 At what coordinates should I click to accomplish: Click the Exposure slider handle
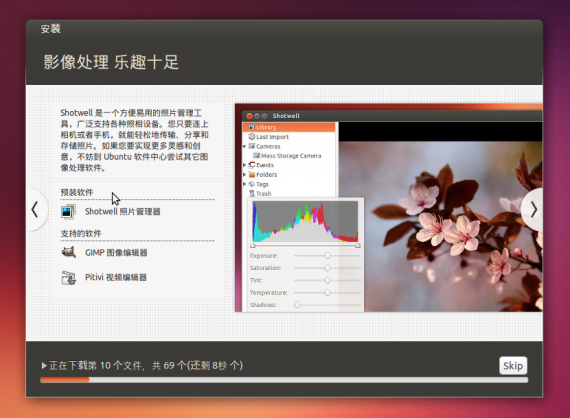pos(328,256)
